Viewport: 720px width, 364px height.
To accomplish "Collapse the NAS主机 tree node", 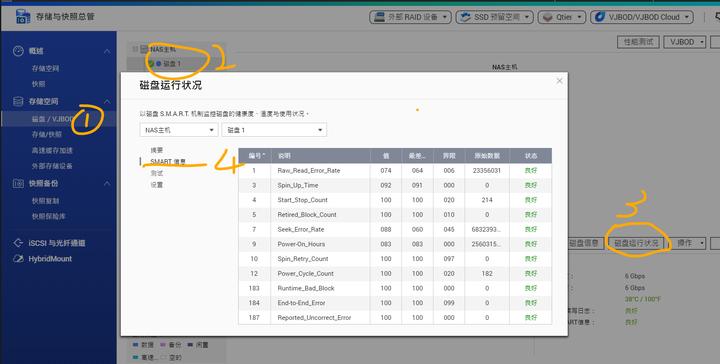I will point(135,49).
